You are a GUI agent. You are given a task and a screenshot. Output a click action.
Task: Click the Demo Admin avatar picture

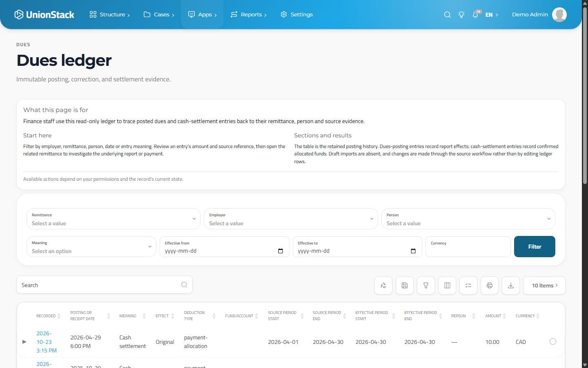point(559,15)
